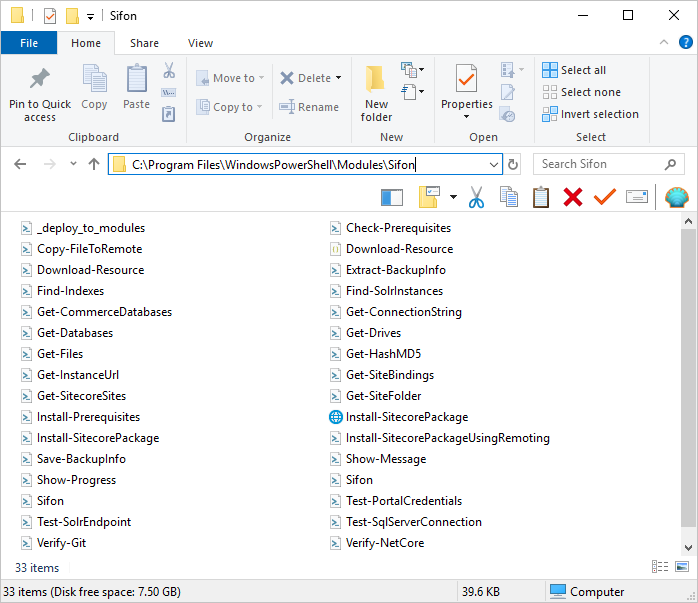This screenshot has width=698, height=603.
Task: Open the Customize Quick Access Toolbar dropdown
Action: [90, 17]
